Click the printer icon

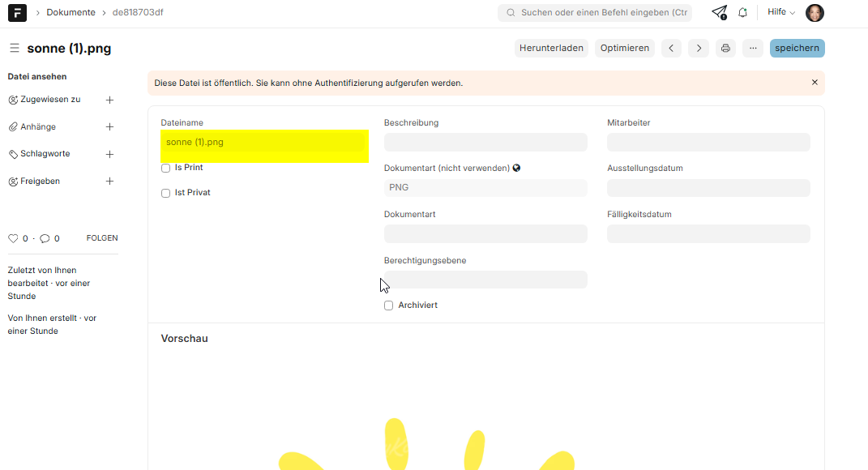point(725,49)
